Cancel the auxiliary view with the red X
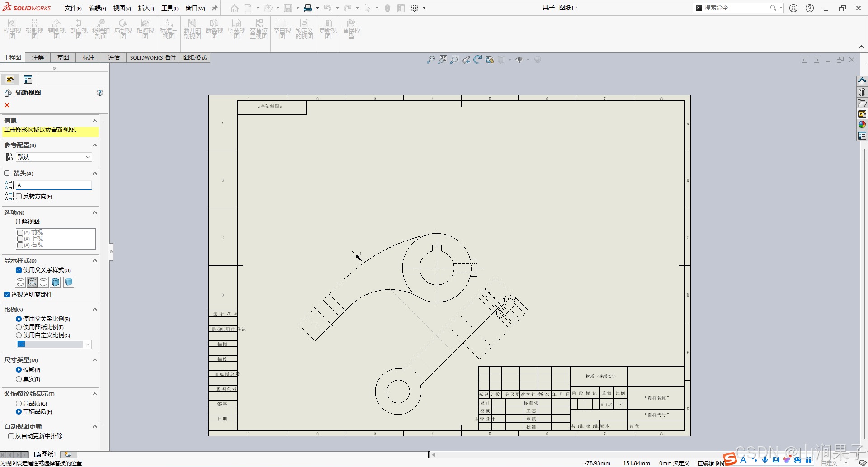Screen dimensions: 868x467 tap(7, 105)
